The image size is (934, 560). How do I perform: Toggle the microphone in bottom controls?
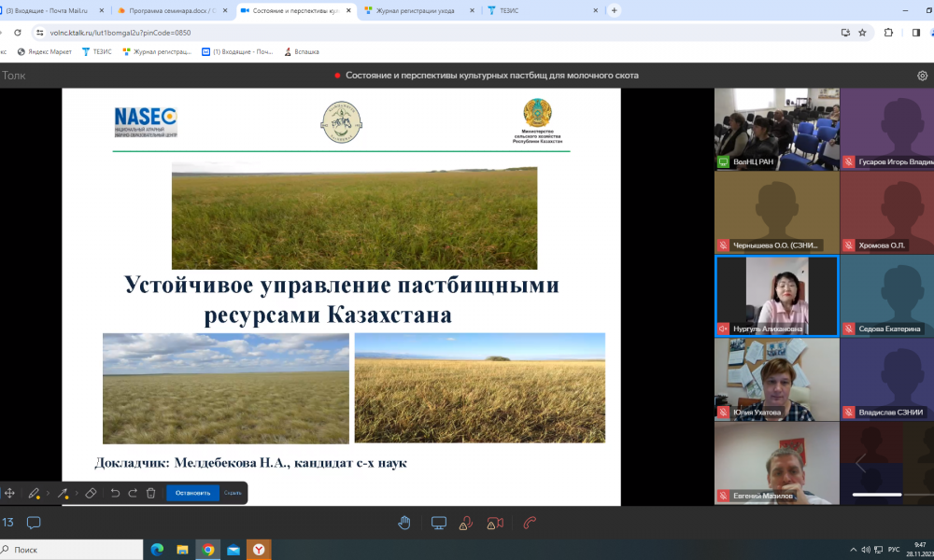pyautogui.click(x=468, y=523)
